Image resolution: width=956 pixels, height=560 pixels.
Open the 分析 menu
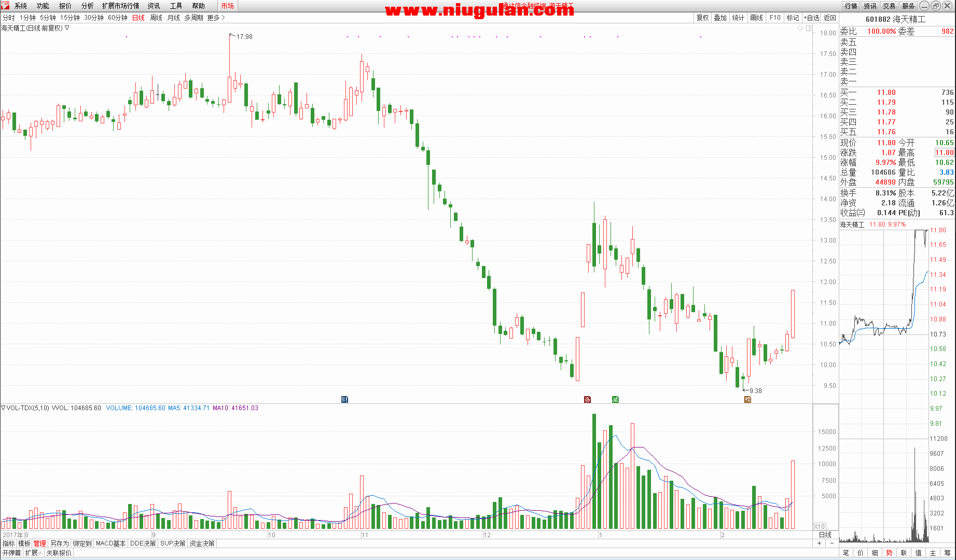tap(88, 6)
